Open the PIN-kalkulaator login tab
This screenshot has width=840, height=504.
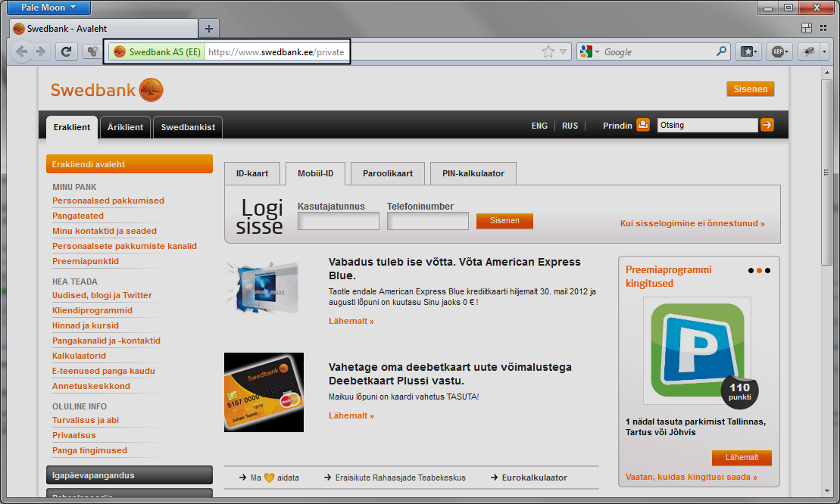pos(473,173)
